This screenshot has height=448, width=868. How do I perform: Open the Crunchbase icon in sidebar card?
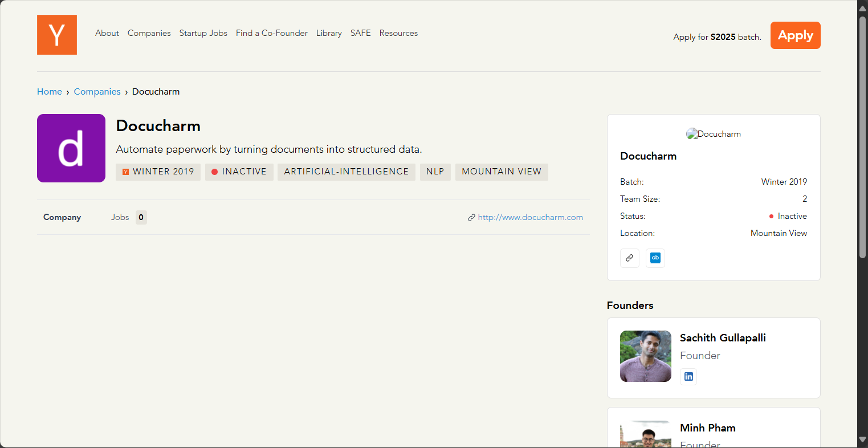655,258
